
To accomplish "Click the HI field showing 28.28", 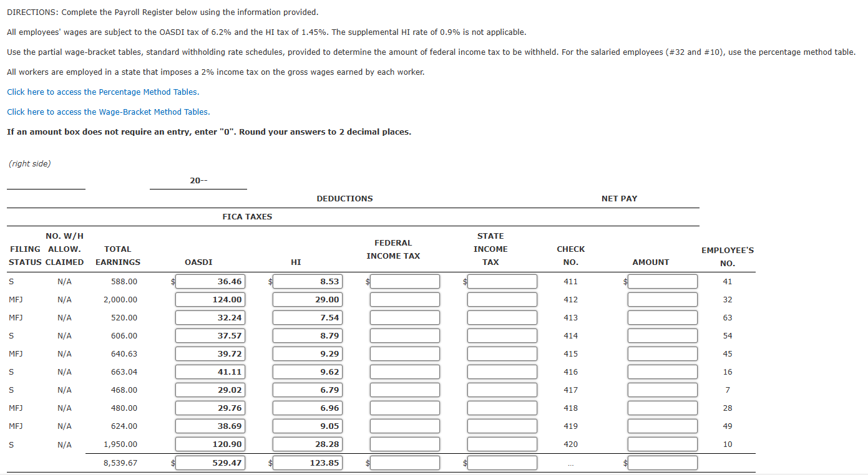I will pos(307,444).
